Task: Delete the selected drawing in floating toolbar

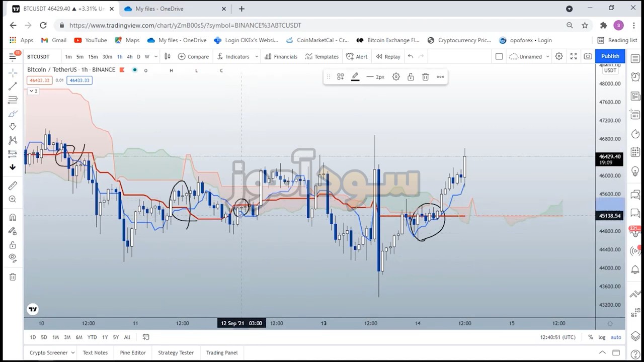Action: click(x=425, y=77)
